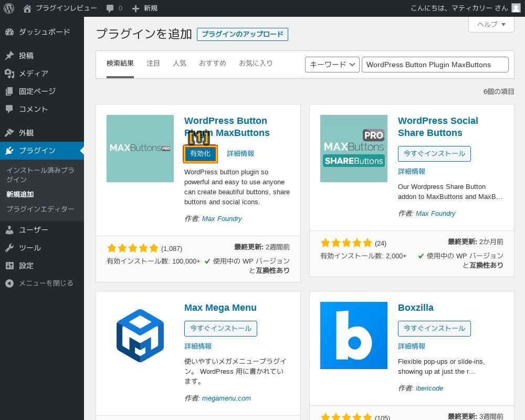Switch to the おすすめ tab
The height and width of the screenshot is (420, 525).
(x=213, y=64)
